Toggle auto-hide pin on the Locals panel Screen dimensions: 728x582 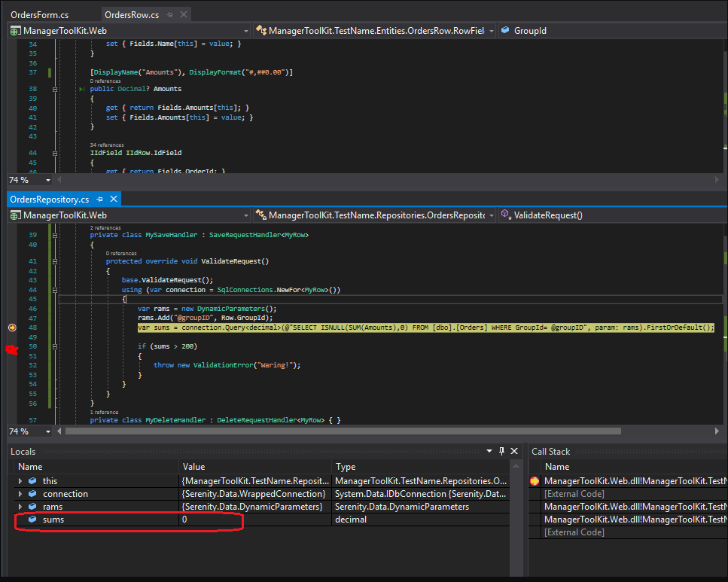pyautogui.click(x=501, y=451)
